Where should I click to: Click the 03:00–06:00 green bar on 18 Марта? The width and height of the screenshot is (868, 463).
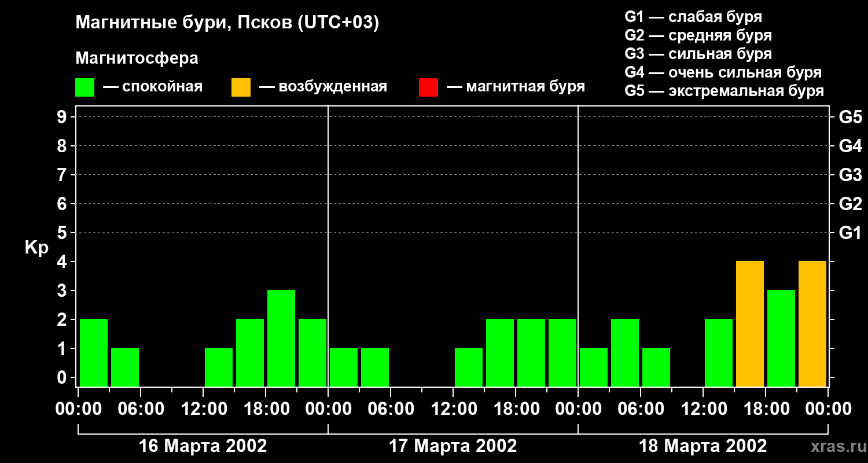(625, 352)
